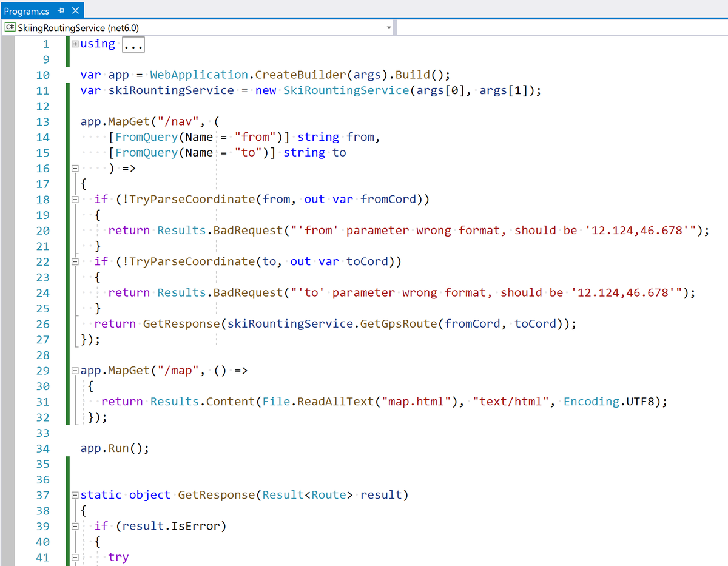Click 'GetGpsRoute' method call on line 26
Image resolution: width=728 pixels, height=566 pixels.
[399, 324]
